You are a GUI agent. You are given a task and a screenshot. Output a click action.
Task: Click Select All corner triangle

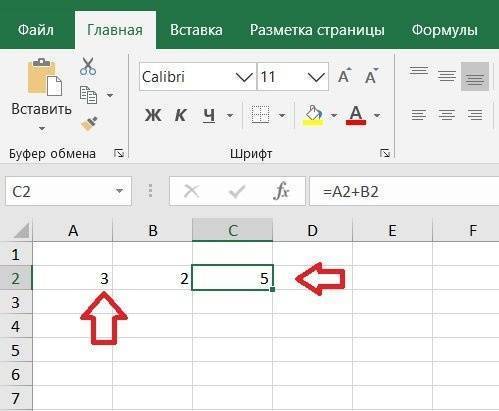(x=21, y=231)
